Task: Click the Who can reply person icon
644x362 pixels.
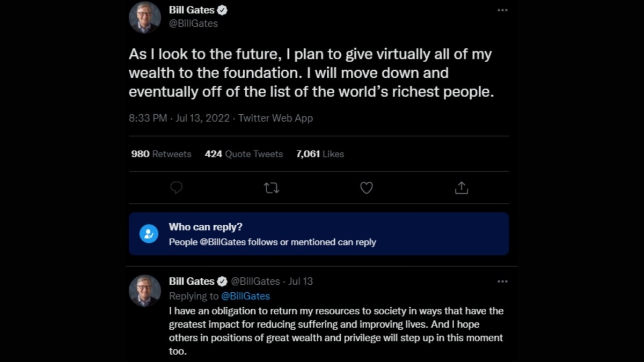Action: tap(149, 234)
